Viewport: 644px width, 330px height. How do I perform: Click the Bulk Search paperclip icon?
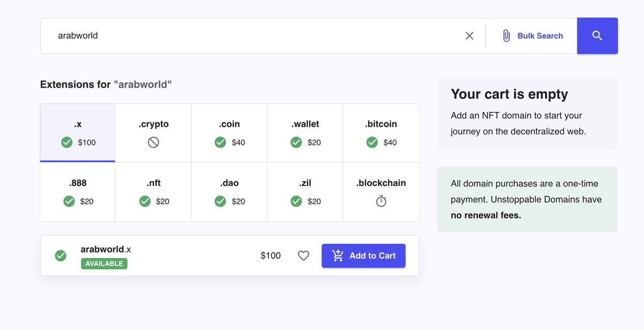point(506,36)
